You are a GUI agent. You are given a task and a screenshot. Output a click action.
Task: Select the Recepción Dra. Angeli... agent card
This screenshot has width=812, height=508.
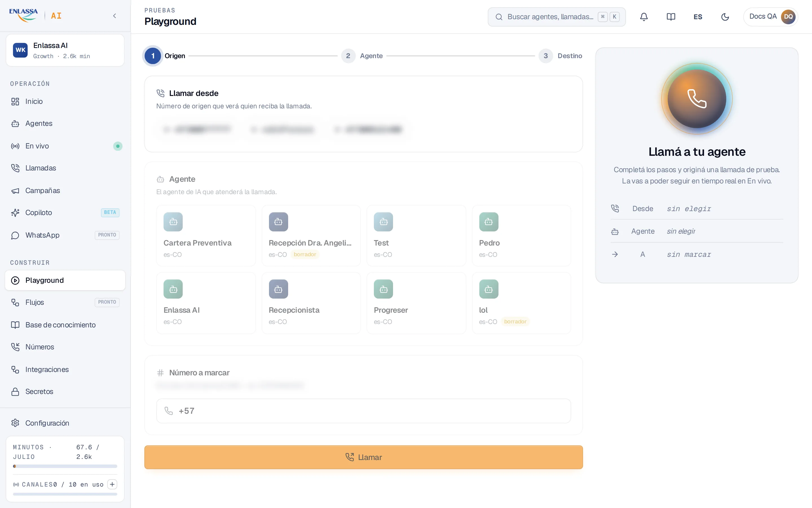pos(311,236)
